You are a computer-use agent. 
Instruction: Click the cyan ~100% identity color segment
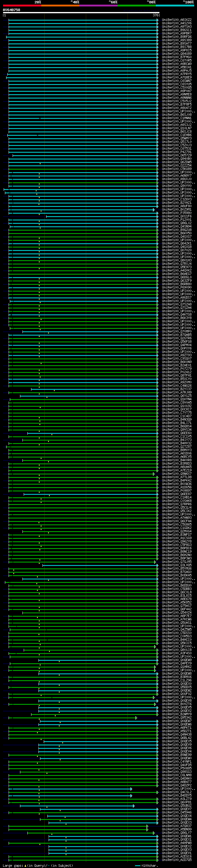click(175, 6)
